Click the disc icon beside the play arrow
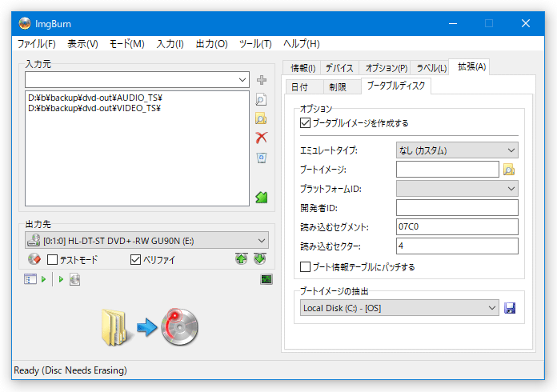 (74, 279)
